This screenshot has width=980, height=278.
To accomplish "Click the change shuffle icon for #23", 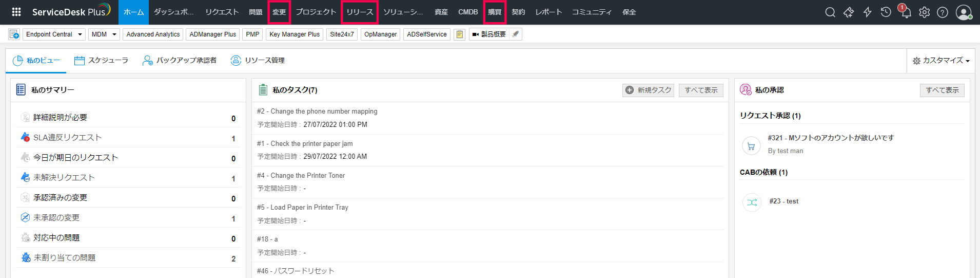I will [752, 202].
